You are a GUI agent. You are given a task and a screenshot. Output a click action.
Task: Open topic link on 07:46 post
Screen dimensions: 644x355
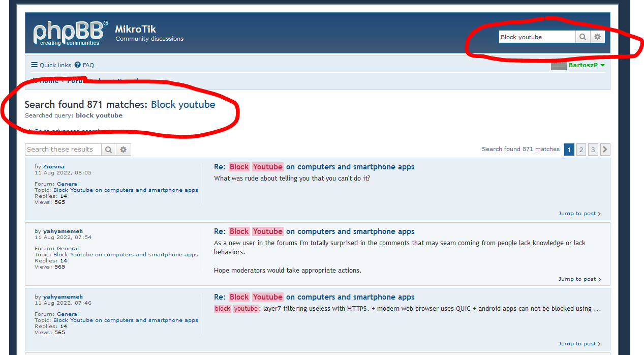[126, 320]
